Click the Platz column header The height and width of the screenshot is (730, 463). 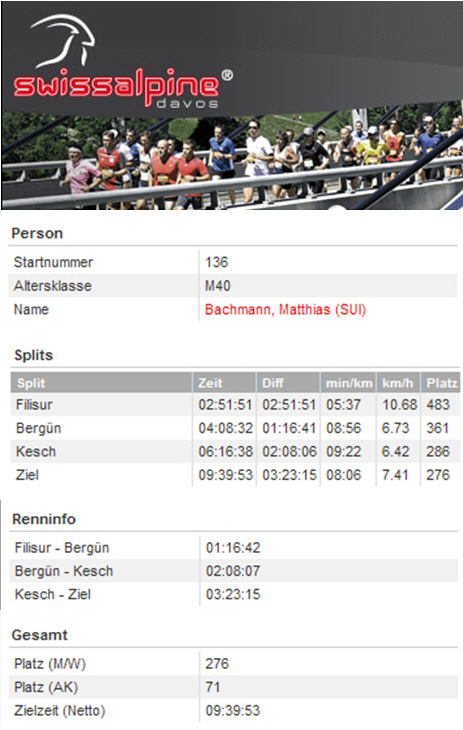441,383
